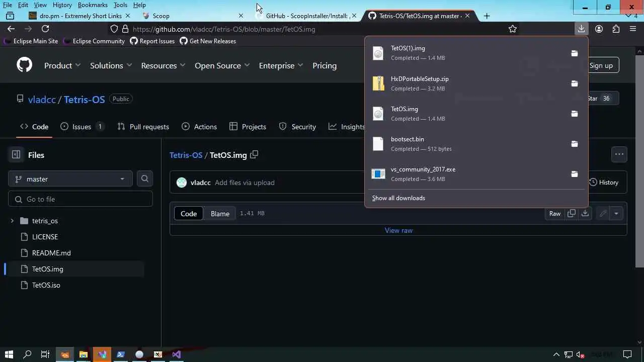644x362 pixels.
Task: Click the View raw link
Action: point(398,230)
